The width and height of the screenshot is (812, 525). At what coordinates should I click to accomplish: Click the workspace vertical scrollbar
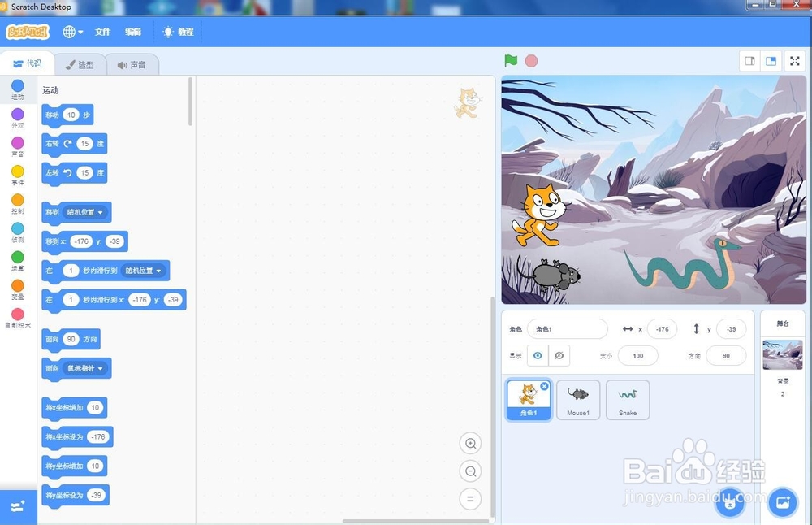pos(493,407)
